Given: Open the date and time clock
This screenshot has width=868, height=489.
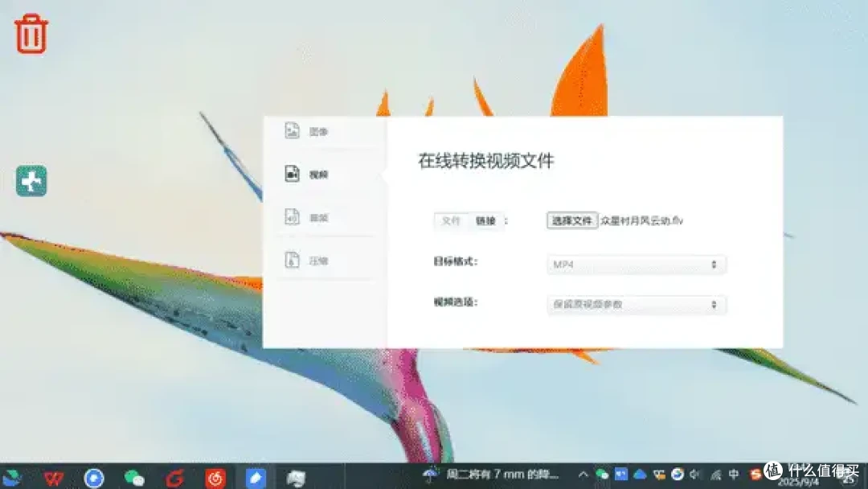Looking at the screenshot, I should click(798, 476).
